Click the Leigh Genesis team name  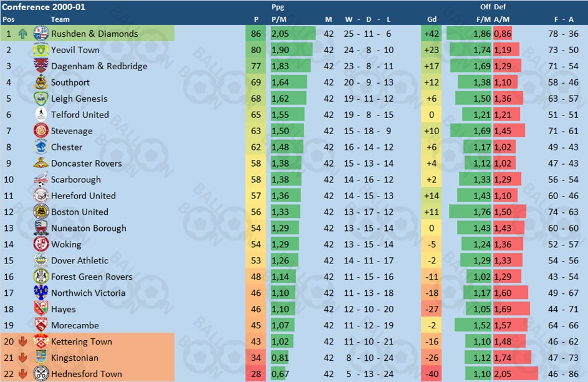click(79, 99)
